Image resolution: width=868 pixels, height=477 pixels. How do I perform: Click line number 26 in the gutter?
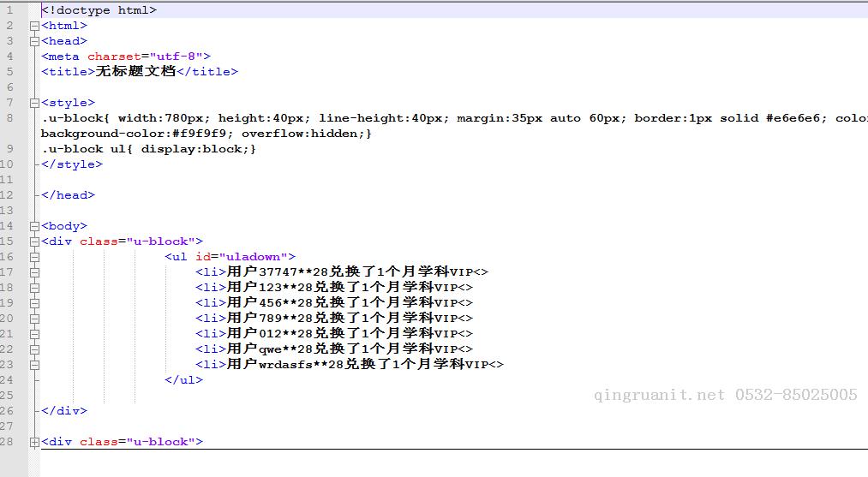8,411
